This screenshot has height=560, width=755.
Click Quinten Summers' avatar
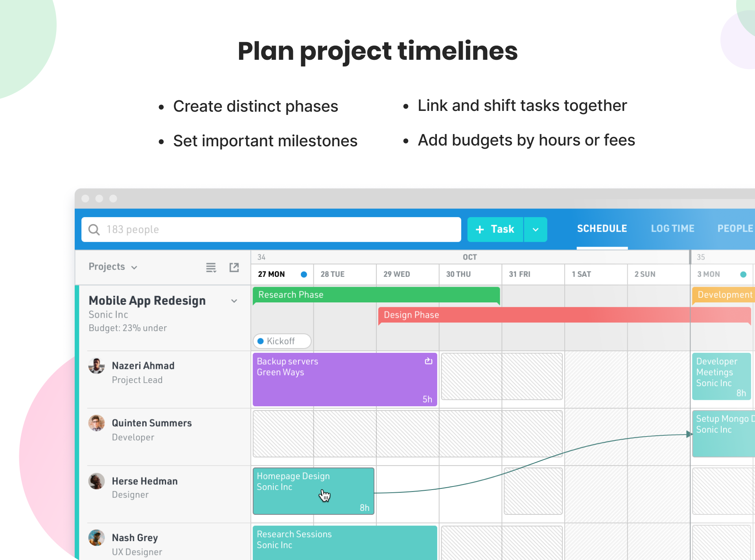[x=96, y=423]
